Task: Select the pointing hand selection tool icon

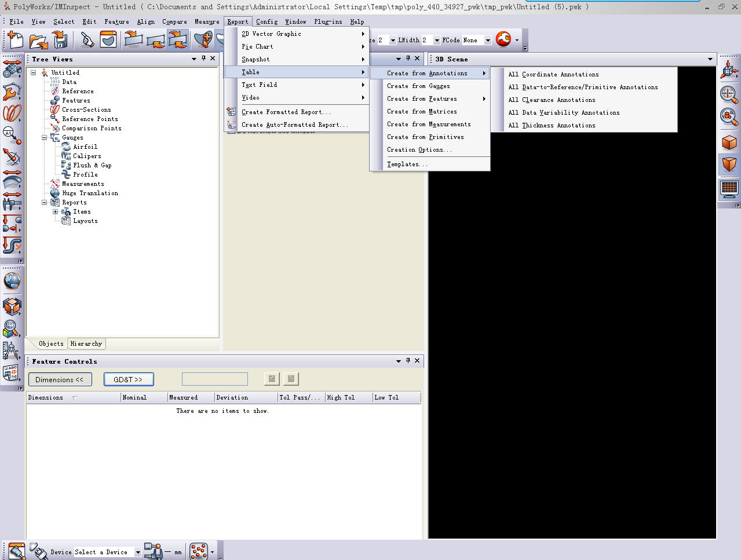Action: [x=87, y=40]
